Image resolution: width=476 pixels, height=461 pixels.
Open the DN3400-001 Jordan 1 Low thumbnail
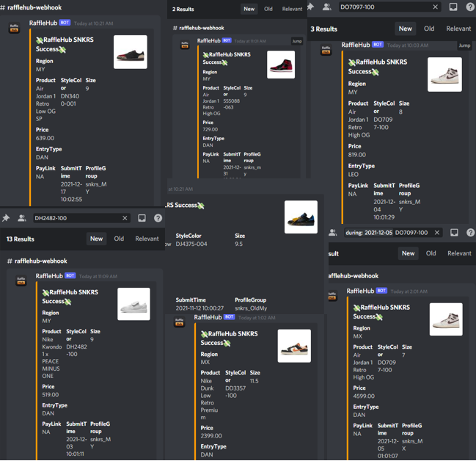point(131,52)
